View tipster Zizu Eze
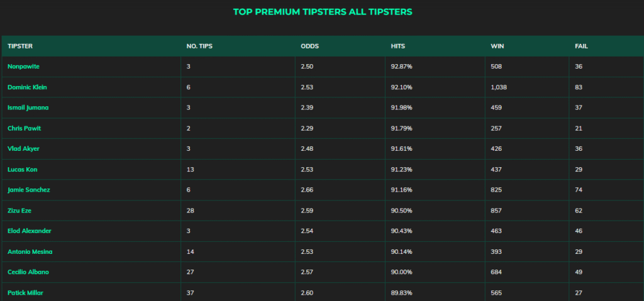 click(x=19, y=211)
